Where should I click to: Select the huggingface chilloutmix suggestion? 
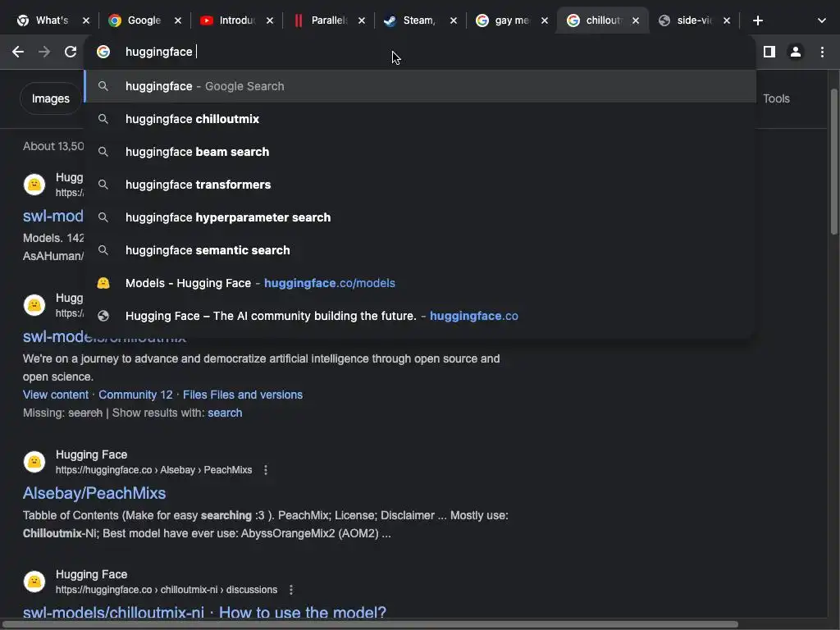click(420, 119)
